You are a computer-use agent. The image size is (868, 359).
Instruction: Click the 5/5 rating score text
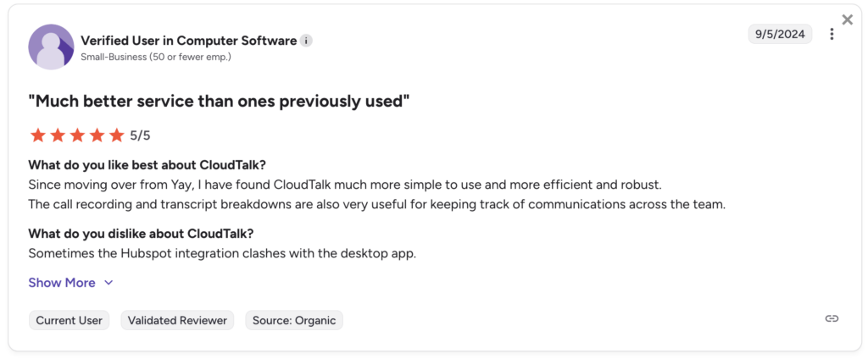pos(140,135)
